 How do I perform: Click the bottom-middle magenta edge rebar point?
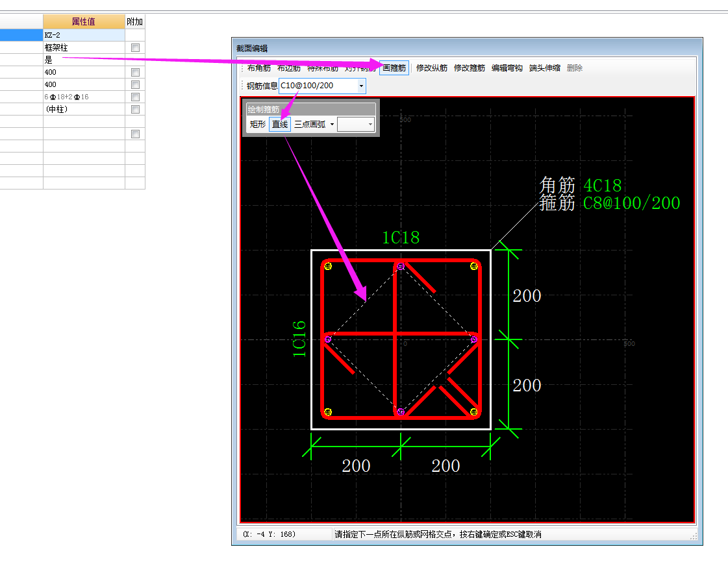[401, 412]
